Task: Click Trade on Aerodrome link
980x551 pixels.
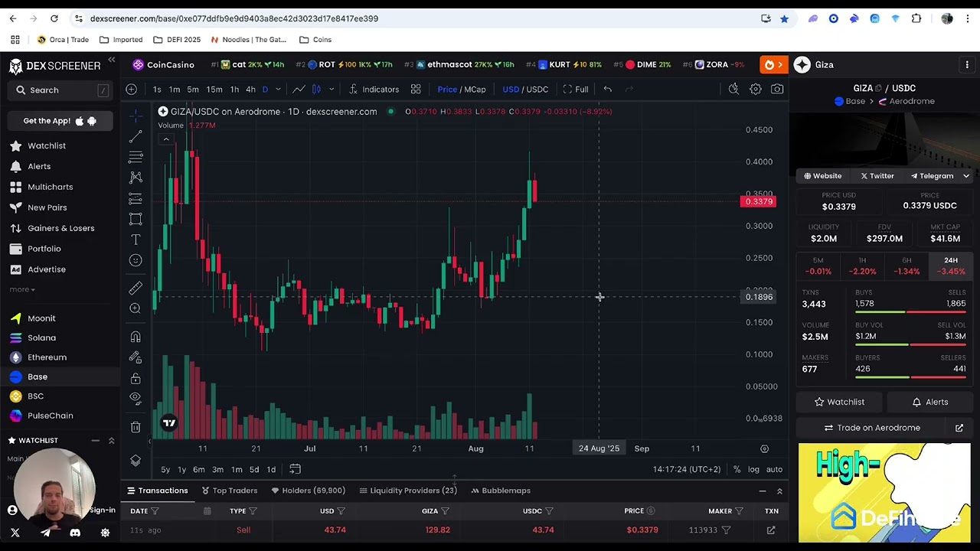Action: click(871, 428)
